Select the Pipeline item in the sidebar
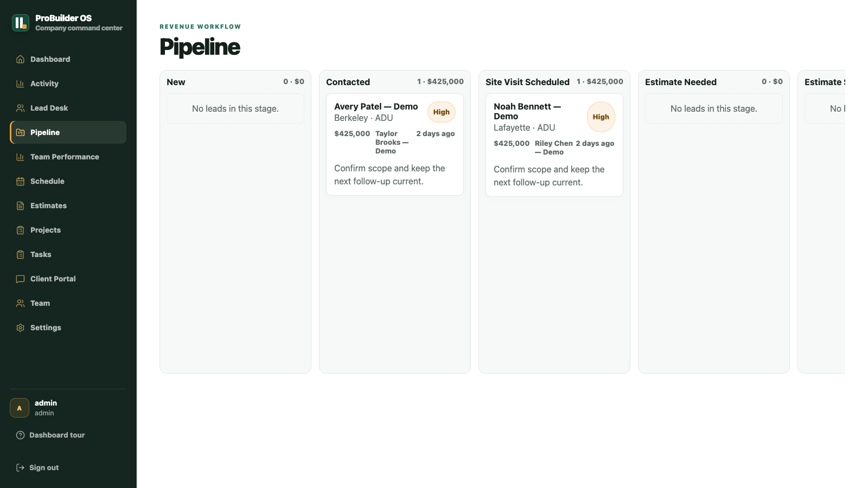 (68, 132)
